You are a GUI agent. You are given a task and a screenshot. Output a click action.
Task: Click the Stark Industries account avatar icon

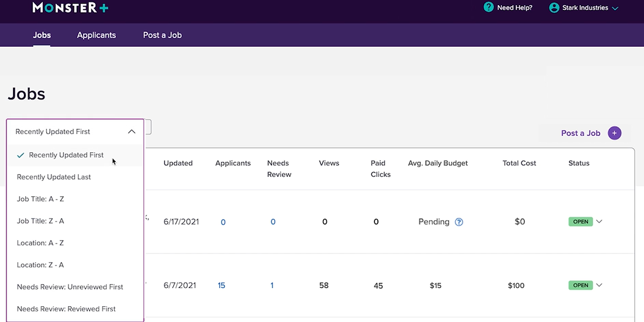point(554,8)
